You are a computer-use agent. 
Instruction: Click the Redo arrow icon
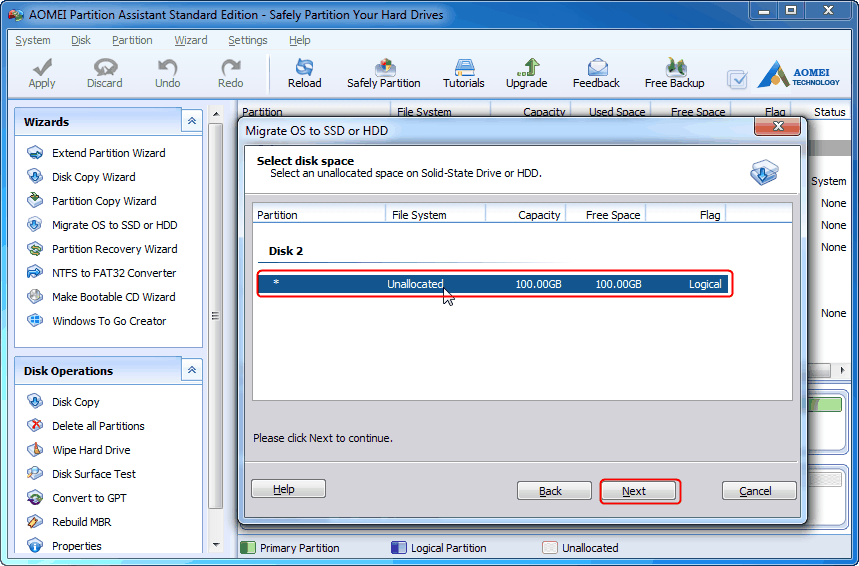point(231,67)
